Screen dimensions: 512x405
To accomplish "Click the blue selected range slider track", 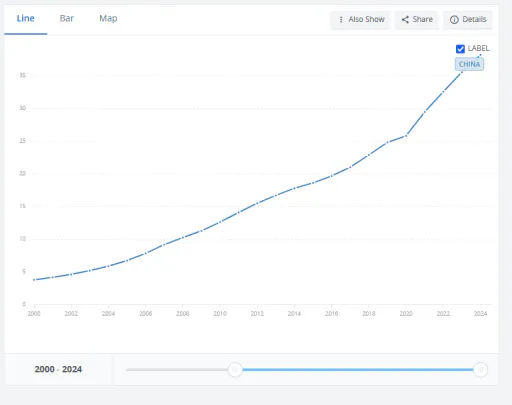I will 358,369.
